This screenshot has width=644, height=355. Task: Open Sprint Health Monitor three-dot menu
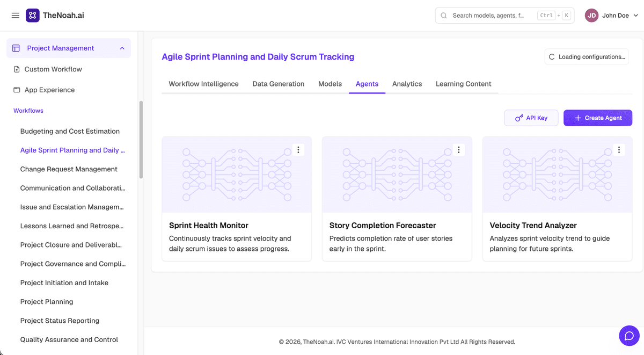point(298,150)
